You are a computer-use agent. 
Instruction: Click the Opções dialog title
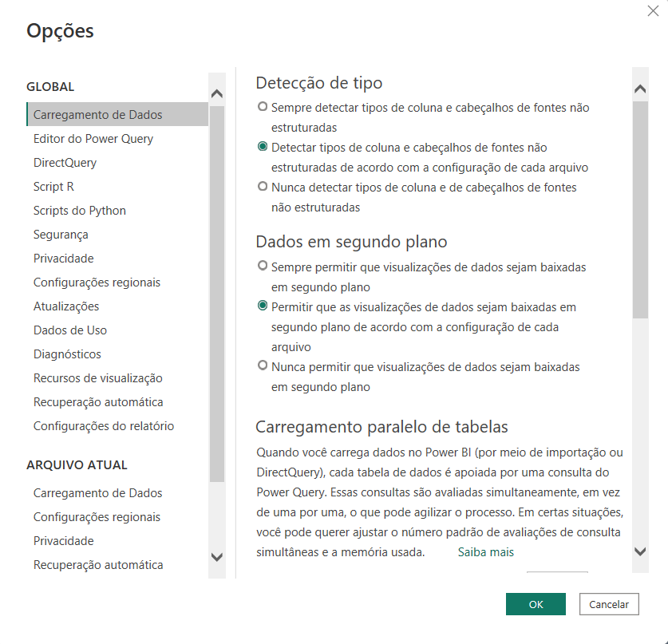tap(60, 31)
